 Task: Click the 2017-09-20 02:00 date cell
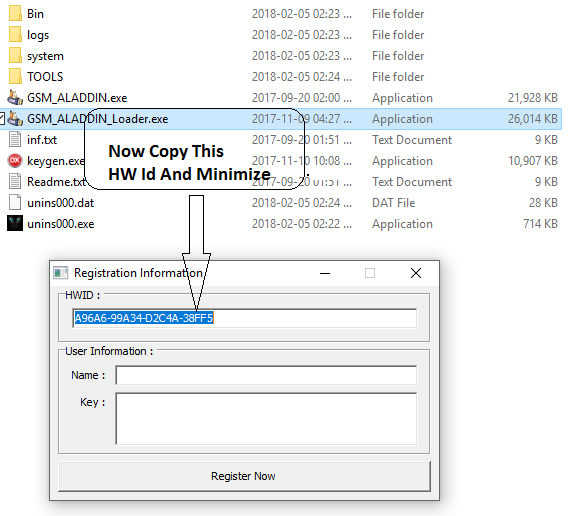coord(302,98)
